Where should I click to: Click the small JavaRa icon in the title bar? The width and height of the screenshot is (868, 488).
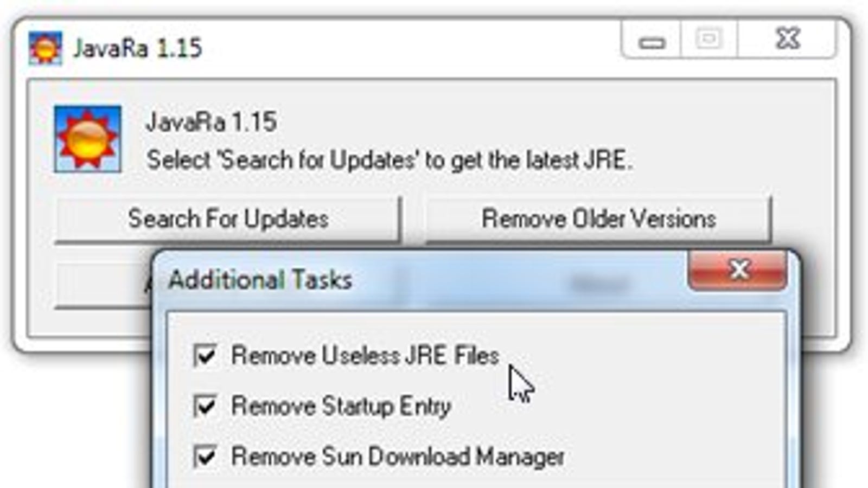(x=46, y=48)
